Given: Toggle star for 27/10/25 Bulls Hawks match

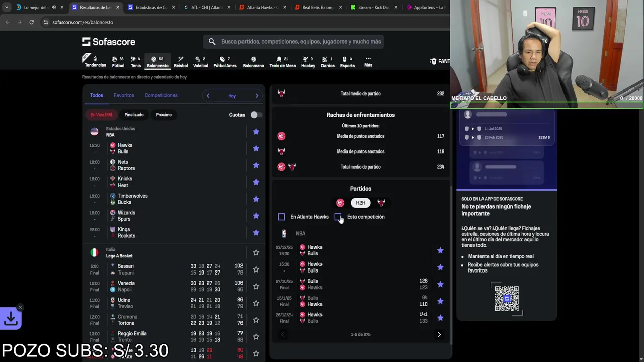Looking at the screenshot, I should pyautogui.click(x=440, y=284).
